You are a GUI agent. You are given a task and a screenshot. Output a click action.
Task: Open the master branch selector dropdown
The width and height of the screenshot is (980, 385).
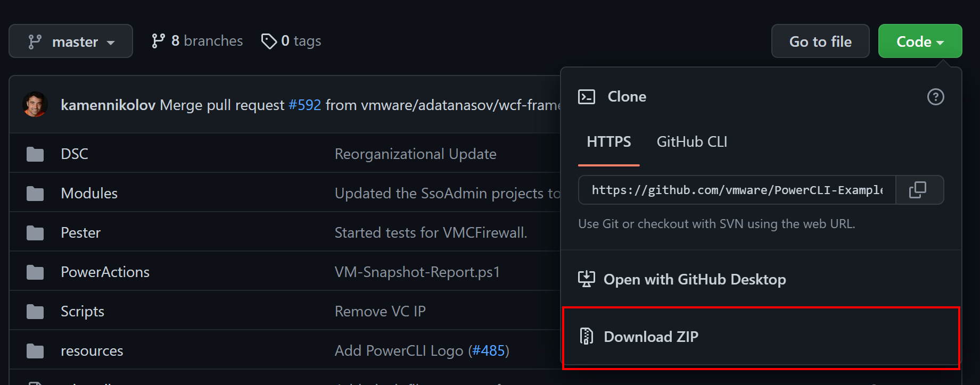pos(71,41)
